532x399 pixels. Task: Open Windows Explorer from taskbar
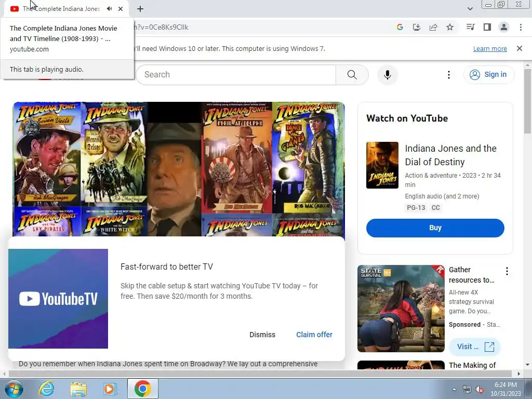coord(78,389)
